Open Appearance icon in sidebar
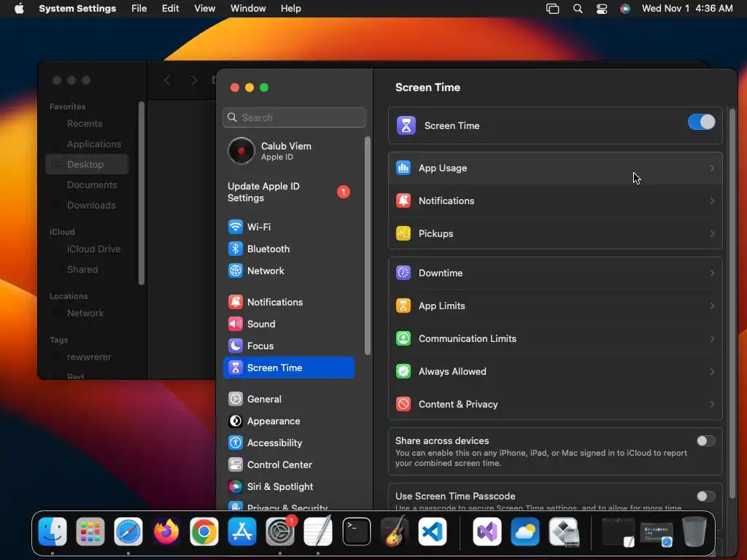 (236, 421)
